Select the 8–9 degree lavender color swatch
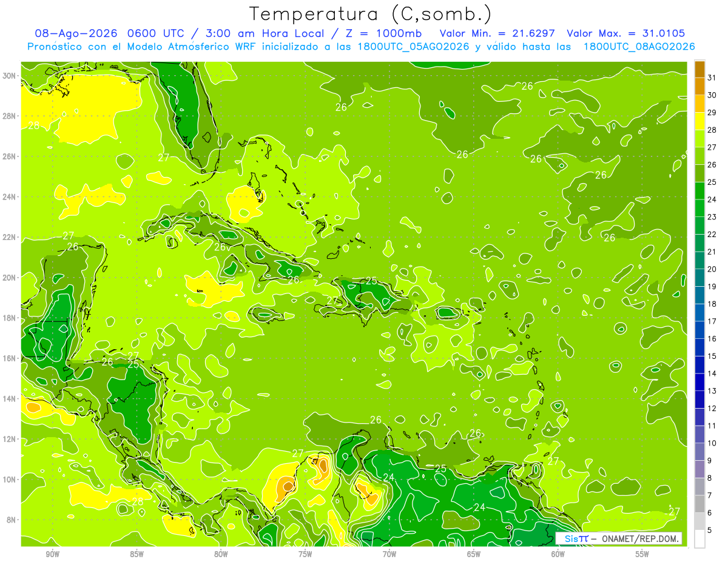The image size is (728, 562). [699, 469]
